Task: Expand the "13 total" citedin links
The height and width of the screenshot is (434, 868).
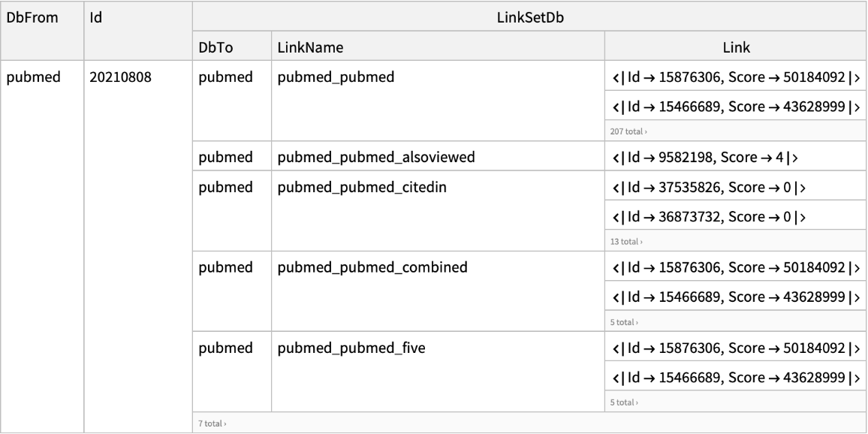Action: tap(625, 241)
